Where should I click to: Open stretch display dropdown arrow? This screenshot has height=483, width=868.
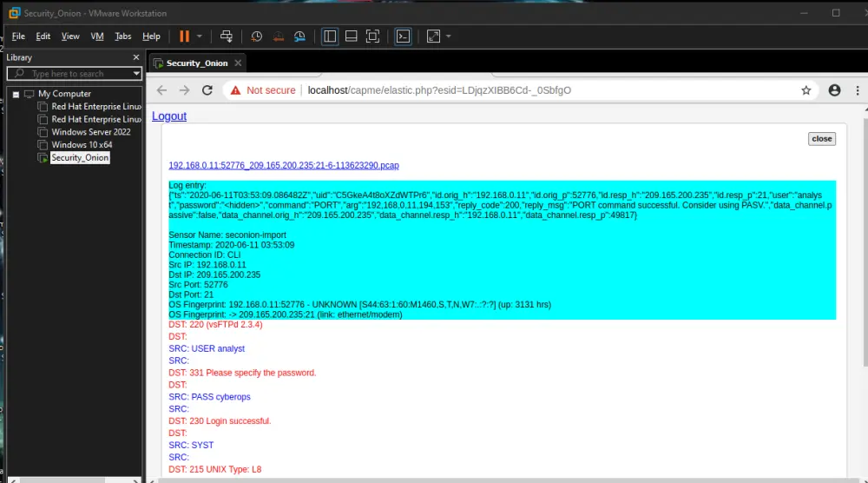[x=449, y=36]
